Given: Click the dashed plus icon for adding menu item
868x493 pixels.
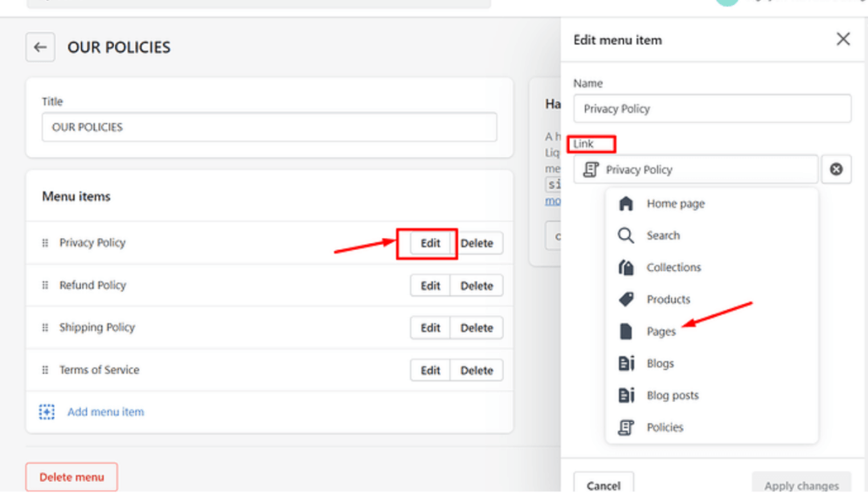Looking at the screenshot, I should [x=47, y=412].
